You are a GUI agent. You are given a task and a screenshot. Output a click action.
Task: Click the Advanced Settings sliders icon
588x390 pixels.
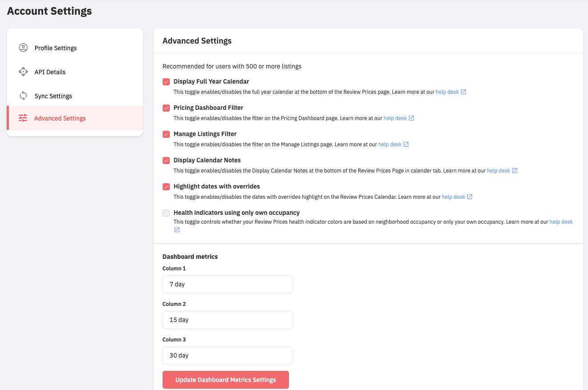23,118
